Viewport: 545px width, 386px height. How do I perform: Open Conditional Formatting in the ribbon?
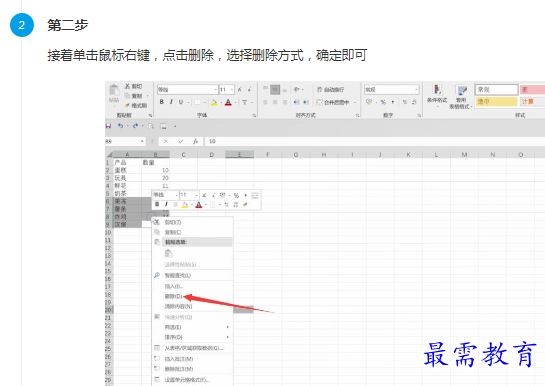tap(437, 95)
